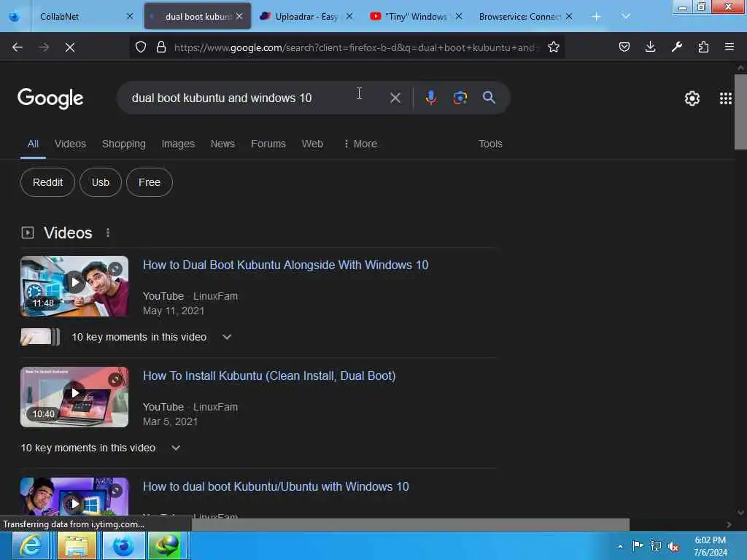Select the Forums search tab

[x=268, y=144]
